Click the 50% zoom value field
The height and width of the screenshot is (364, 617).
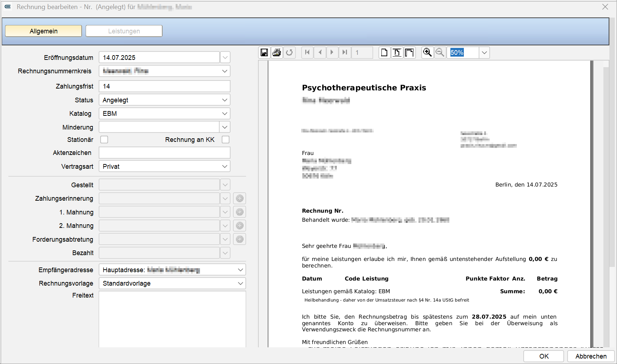[463, 53]
